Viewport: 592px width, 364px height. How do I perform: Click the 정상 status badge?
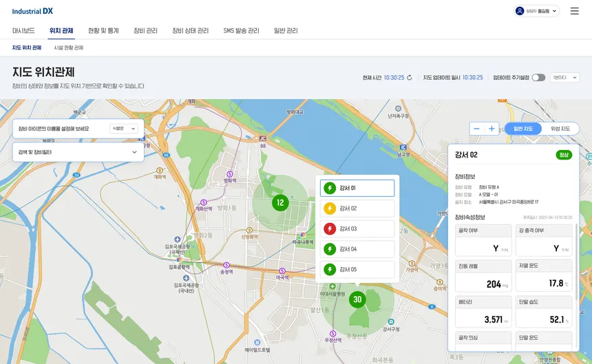point(564,155)
